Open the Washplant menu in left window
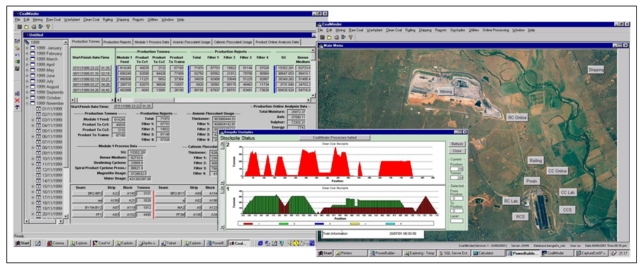Screen dimensions: 644x271 click(72, 19)
